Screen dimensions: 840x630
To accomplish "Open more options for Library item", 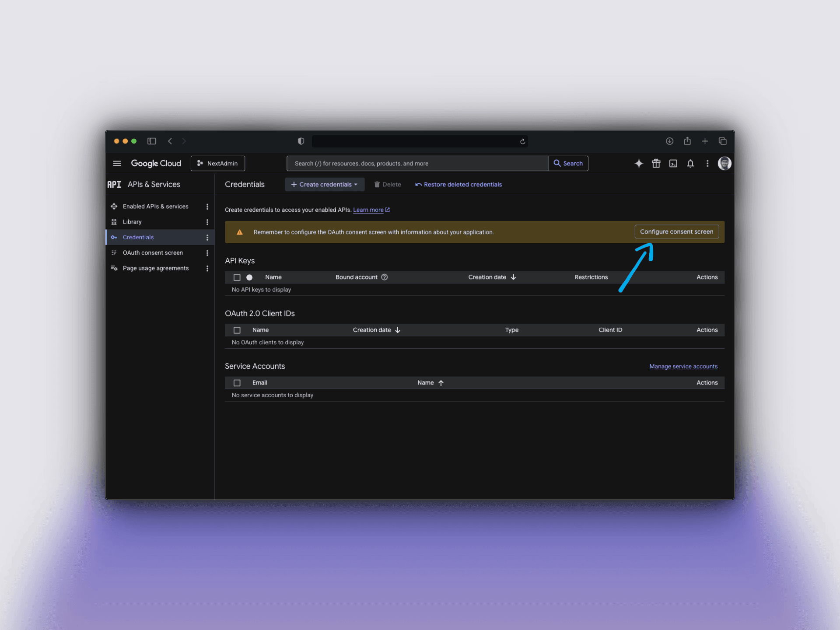I will 207,222.
